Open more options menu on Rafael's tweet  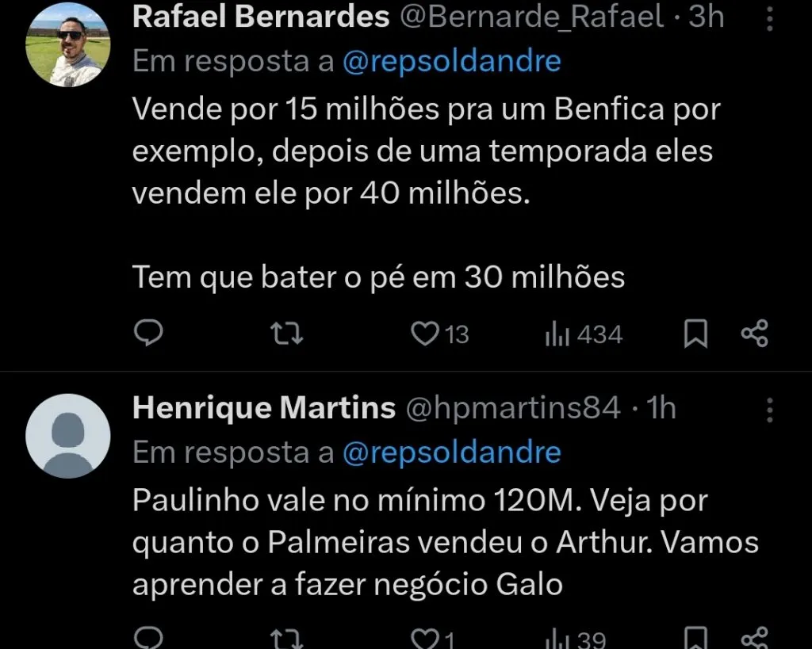point(769,20)
